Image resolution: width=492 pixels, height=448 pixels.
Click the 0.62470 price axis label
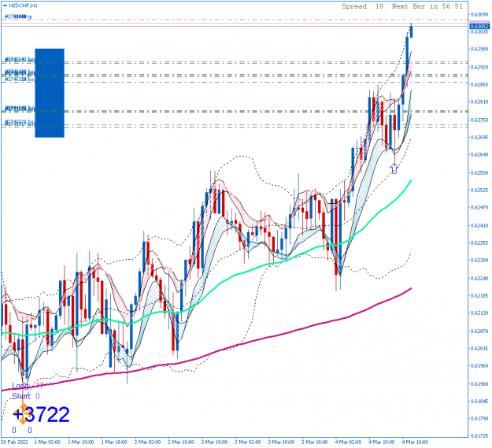coord(479,207)
